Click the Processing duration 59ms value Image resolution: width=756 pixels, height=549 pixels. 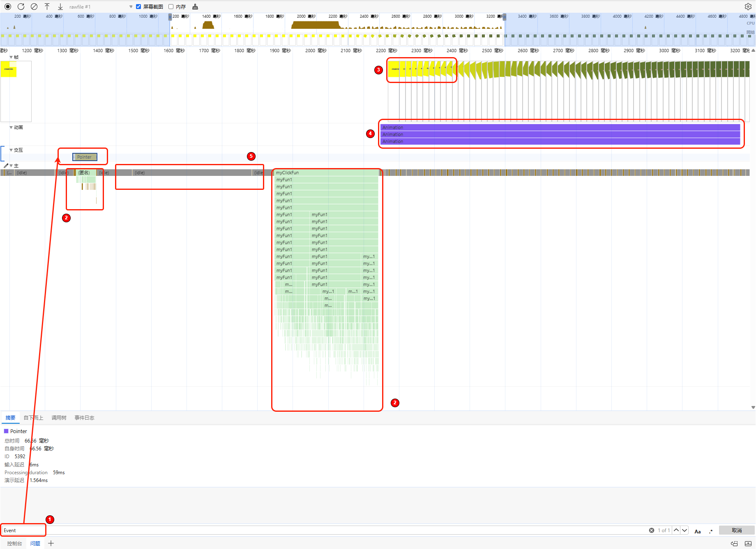(59, 473)
